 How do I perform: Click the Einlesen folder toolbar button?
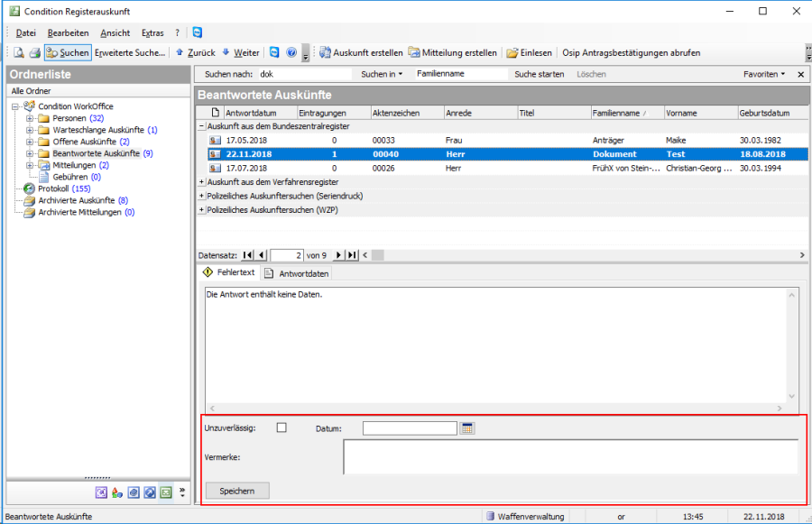tap(530, 53)
